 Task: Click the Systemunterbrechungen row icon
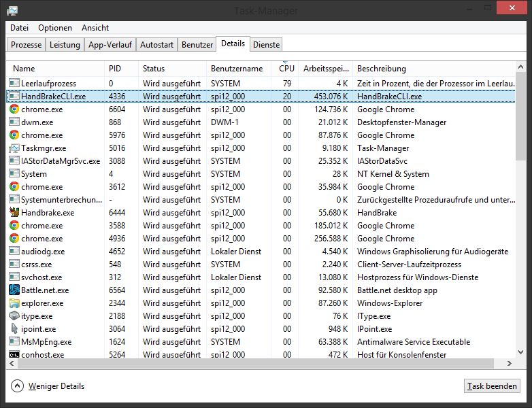(x=14, y=199)
